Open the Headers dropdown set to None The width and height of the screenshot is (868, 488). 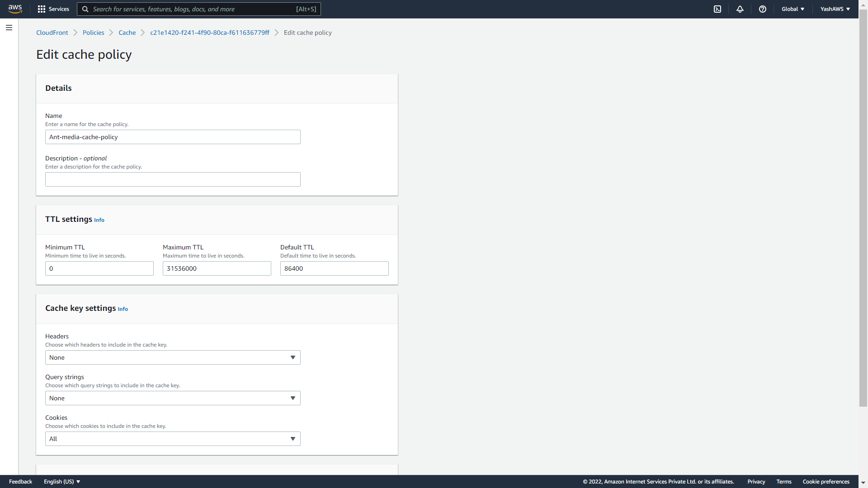click(x=173, y=357)
